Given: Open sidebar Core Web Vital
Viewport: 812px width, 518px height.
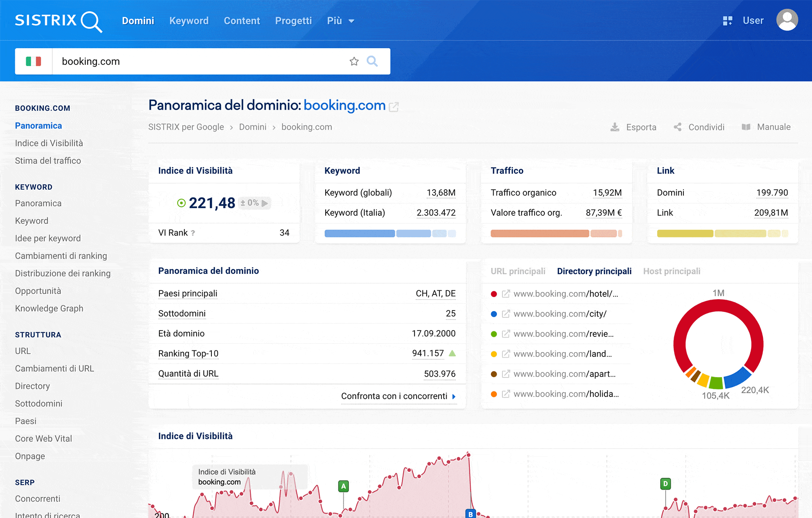Looking at the screenshot, I should point(44,439).
